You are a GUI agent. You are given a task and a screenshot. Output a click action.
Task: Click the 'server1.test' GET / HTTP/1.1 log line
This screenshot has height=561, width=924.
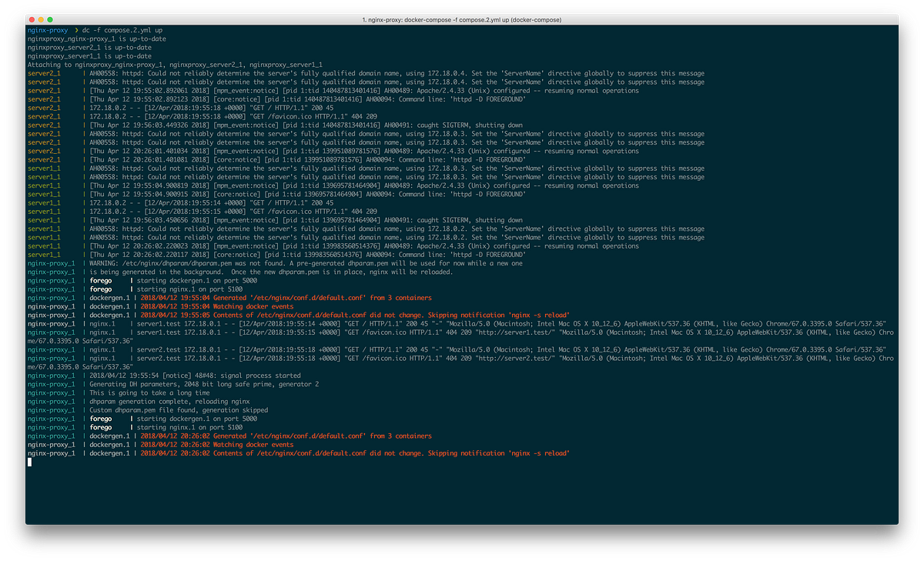pos(457,323)
